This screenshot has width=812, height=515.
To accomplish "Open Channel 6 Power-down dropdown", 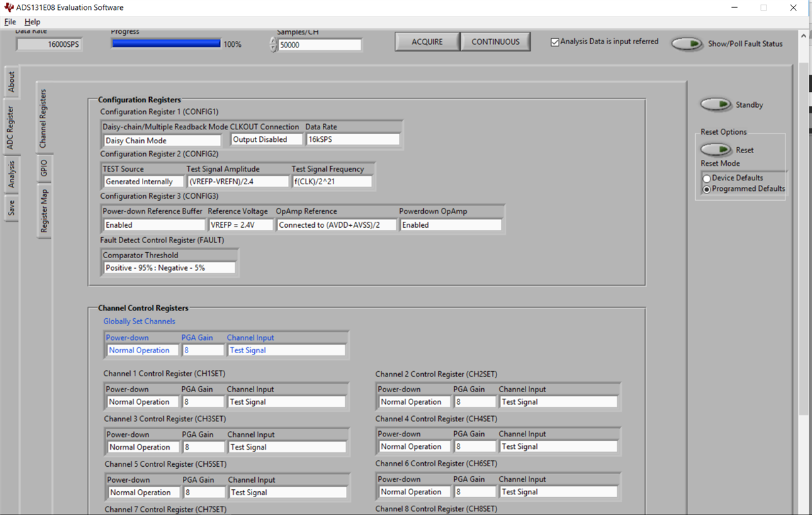I will point(415,492).
